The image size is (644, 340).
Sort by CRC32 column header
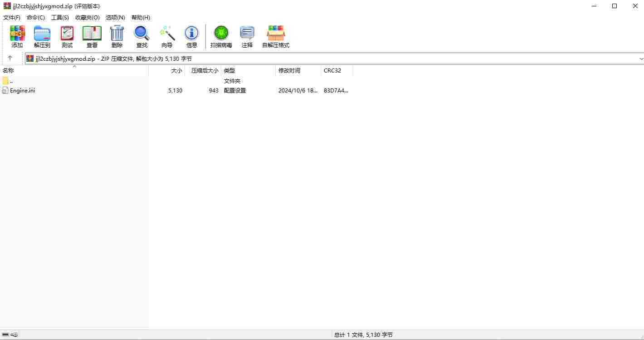337,70
